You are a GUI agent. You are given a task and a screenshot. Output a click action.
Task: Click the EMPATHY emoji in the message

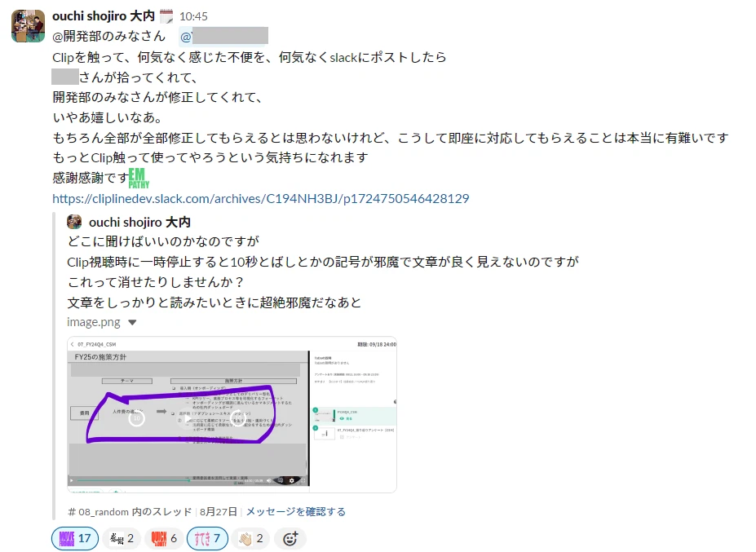coord(139,178)
